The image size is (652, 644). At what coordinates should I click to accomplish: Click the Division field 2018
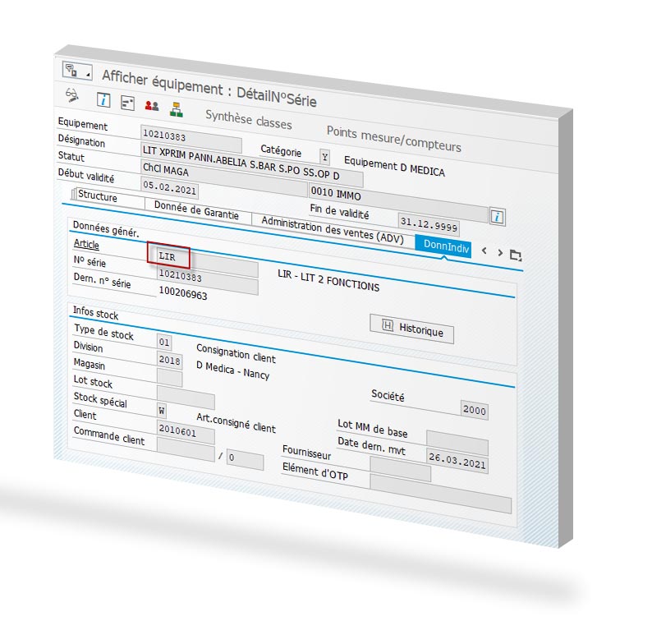(x=170, y=361)
